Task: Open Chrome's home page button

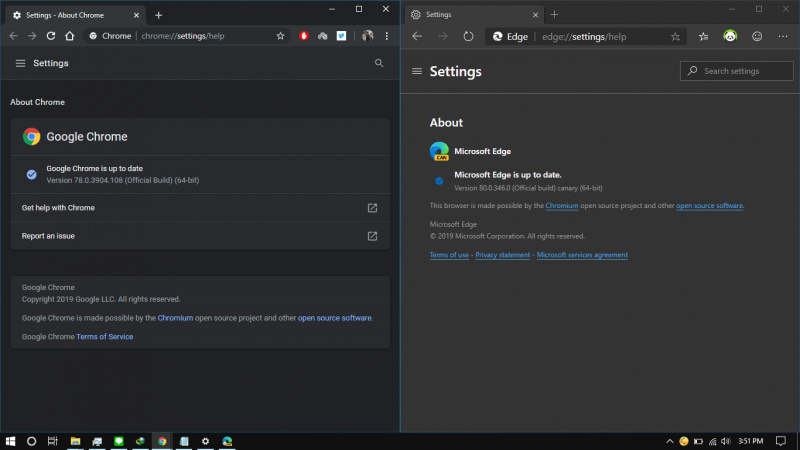Action: point(69,36)
